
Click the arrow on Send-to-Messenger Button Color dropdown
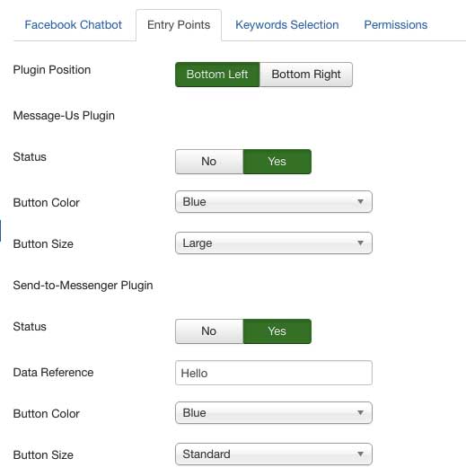(360, 412)
